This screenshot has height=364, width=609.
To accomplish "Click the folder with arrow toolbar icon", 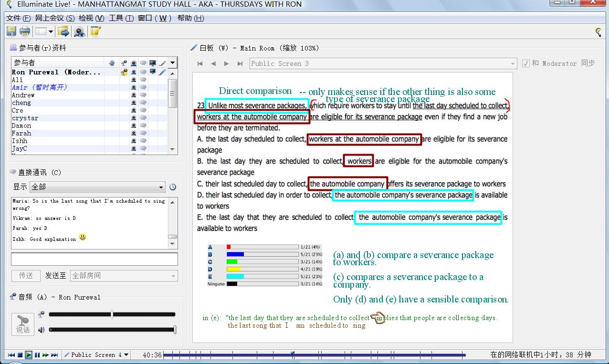I will 63,31.
